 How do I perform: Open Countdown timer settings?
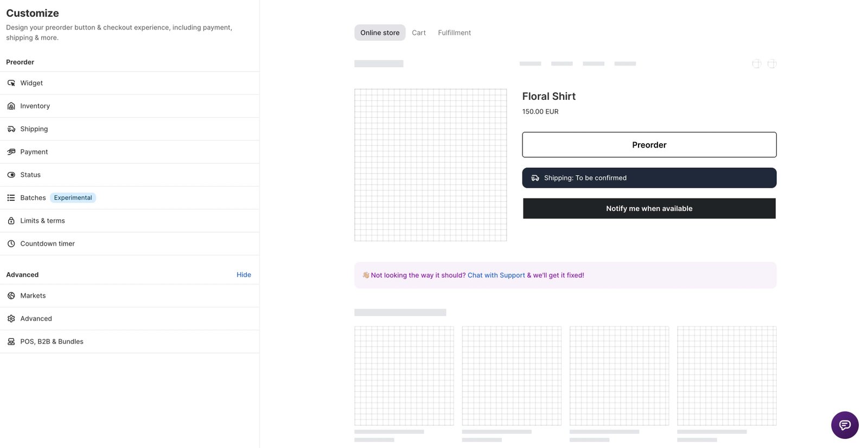(x=130, y=244)
